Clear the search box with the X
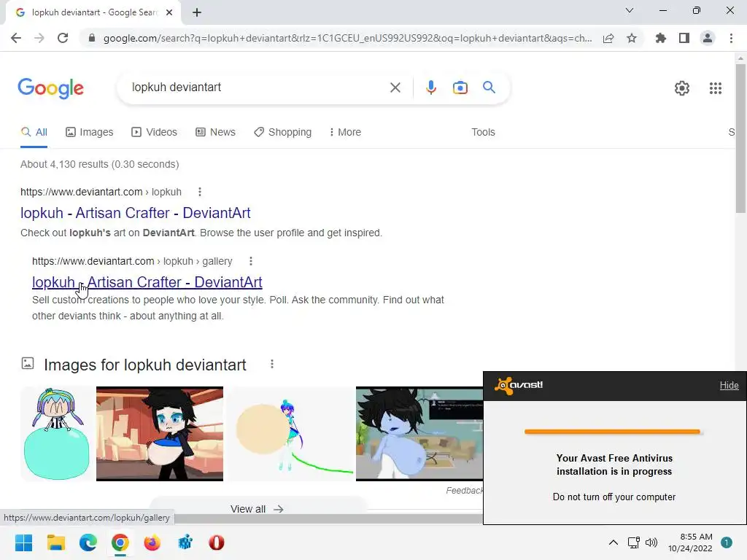747x560 pixels. coord(395,87)
